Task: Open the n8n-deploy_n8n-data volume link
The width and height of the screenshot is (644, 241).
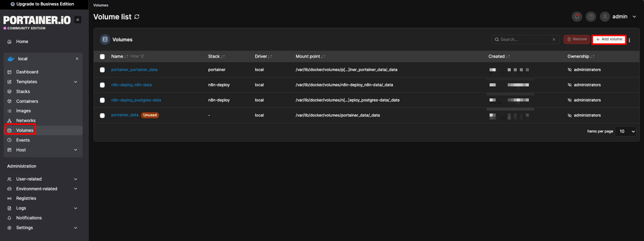Action: click(x=131, y=85)
